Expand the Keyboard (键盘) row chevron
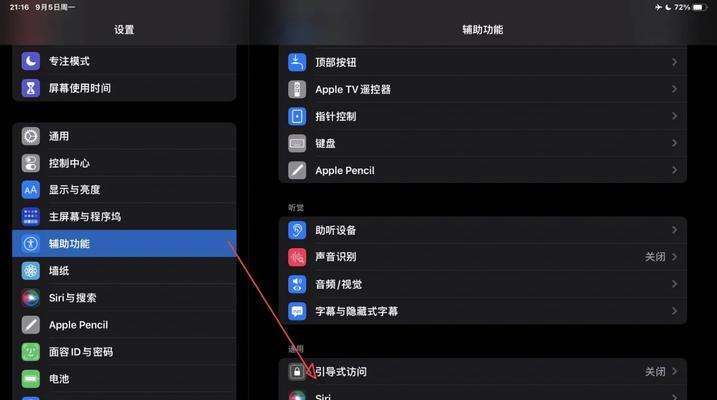The width and height of the screenshot is (717, 400). point(674,143)
